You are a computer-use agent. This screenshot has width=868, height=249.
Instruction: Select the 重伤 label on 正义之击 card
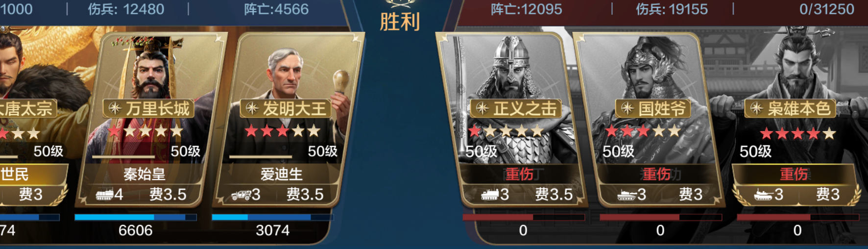tap(520, 174)
